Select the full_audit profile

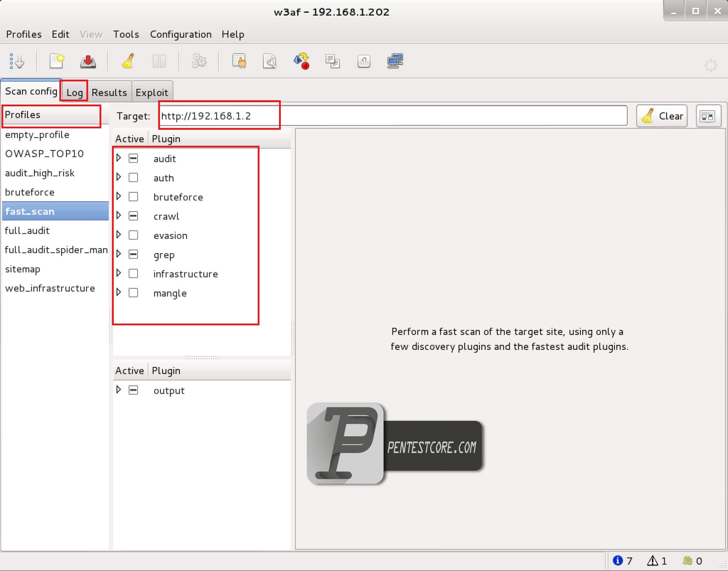coord(55,230)
